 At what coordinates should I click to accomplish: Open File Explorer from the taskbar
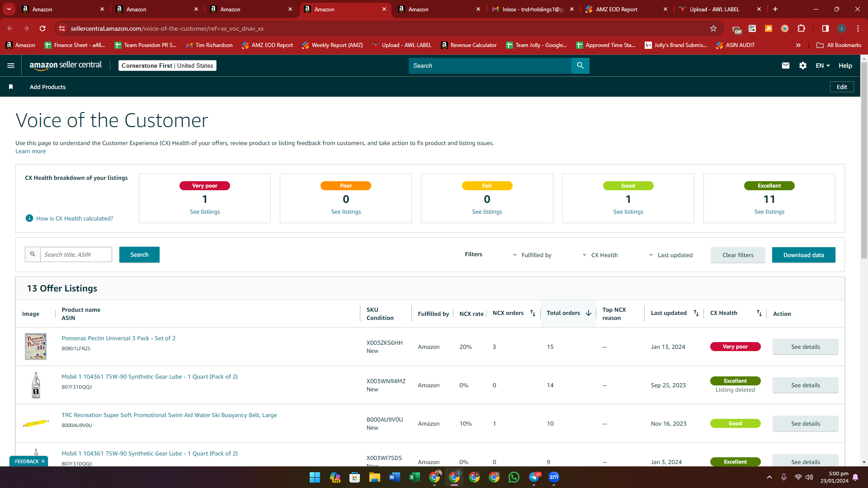click(374, 477)
